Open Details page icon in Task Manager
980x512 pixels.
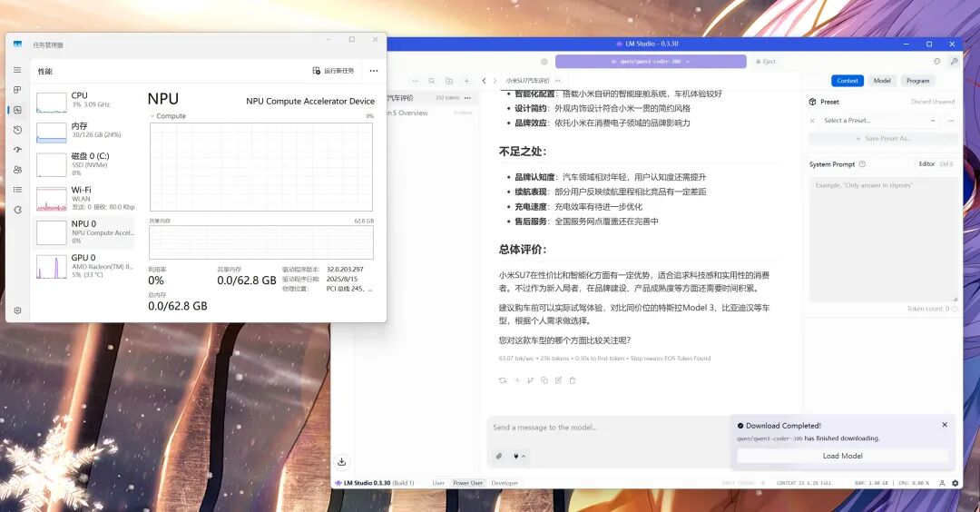pos(17,190)
